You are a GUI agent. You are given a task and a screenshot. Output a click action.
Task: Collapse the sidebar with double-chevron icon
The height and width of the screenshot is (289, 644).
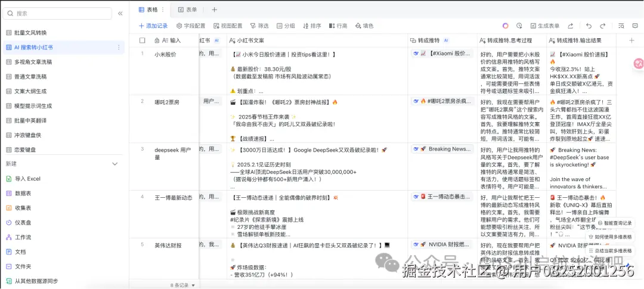(120, 14)
